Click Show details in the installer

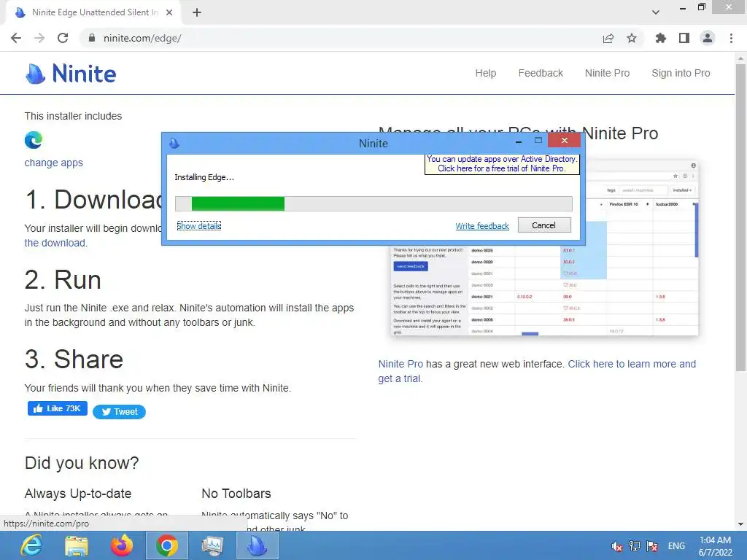point(198,226)
